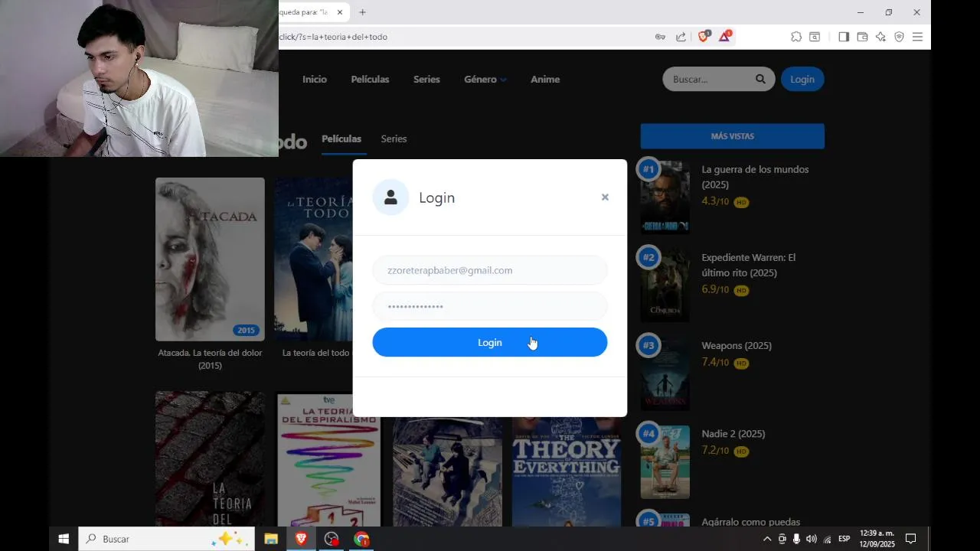Click the Atacada movie poster

[x=210, y=259]
